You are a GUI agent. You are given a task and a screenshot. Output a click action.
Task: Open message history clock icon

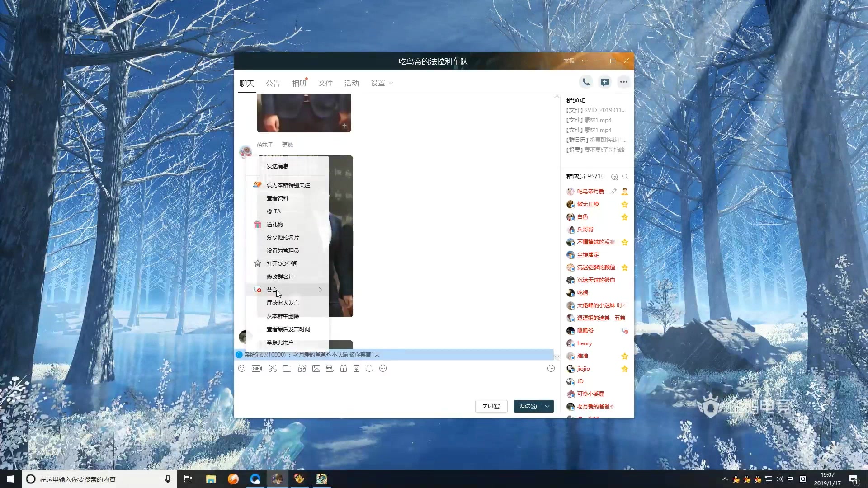click(x=551, y=368)
